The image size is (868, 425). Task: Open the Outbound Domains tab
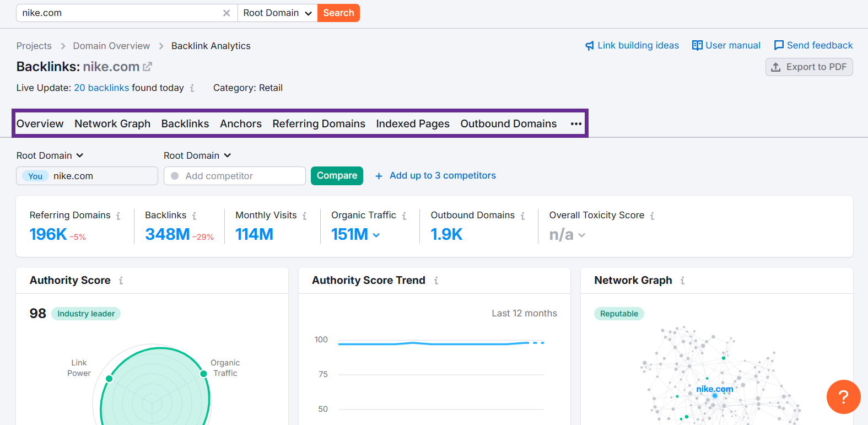tap(509, 124)
